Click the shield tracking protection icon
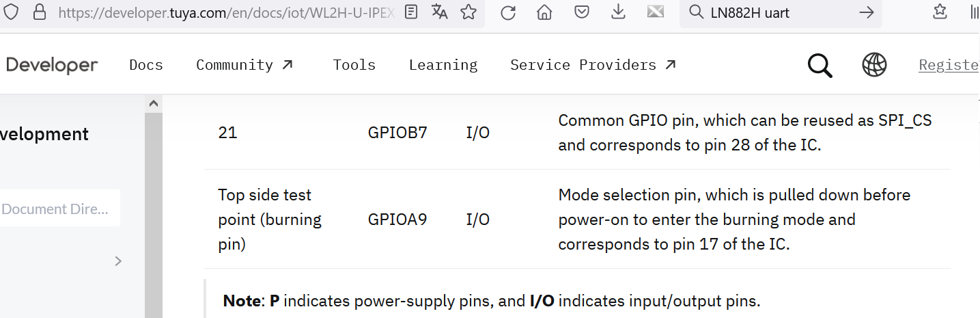This screenshot has height=318, width=980. (x=12, y=12)
